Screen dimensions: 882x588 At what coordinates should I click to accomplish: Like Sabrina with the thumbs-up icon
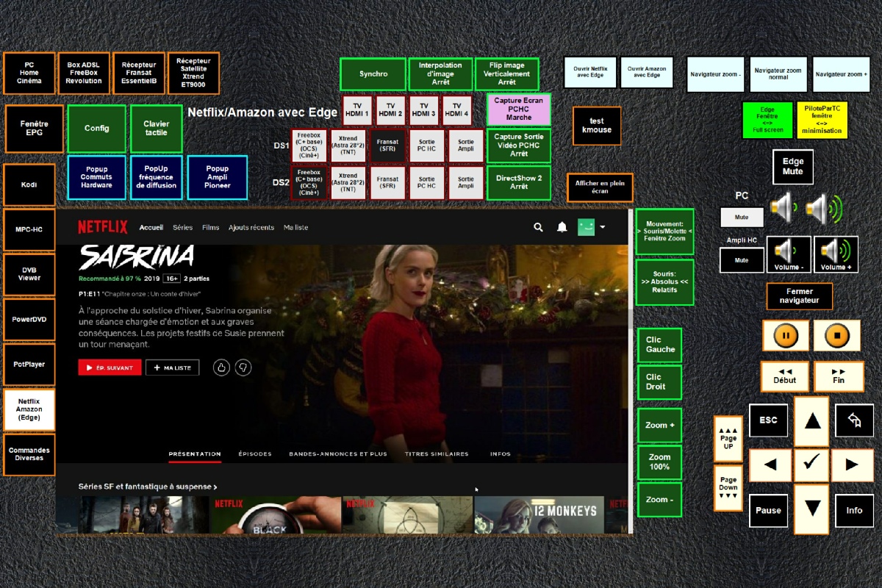(221, 367)
